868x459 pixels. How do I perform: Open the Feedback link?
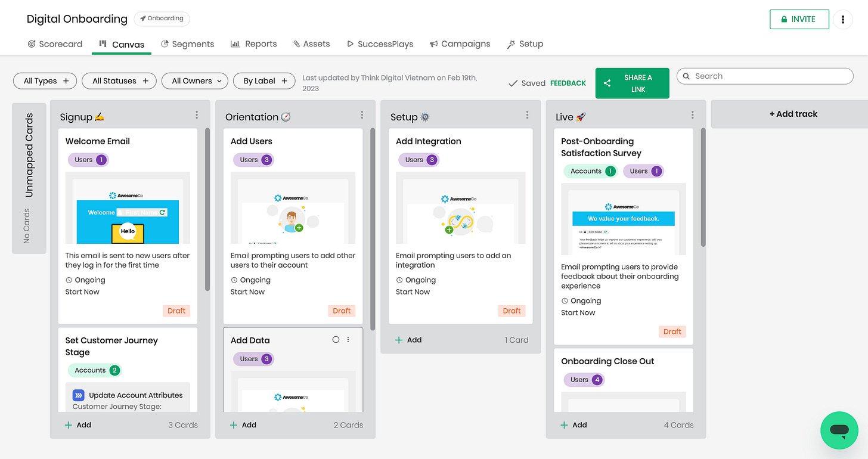(x=568, y=83)
